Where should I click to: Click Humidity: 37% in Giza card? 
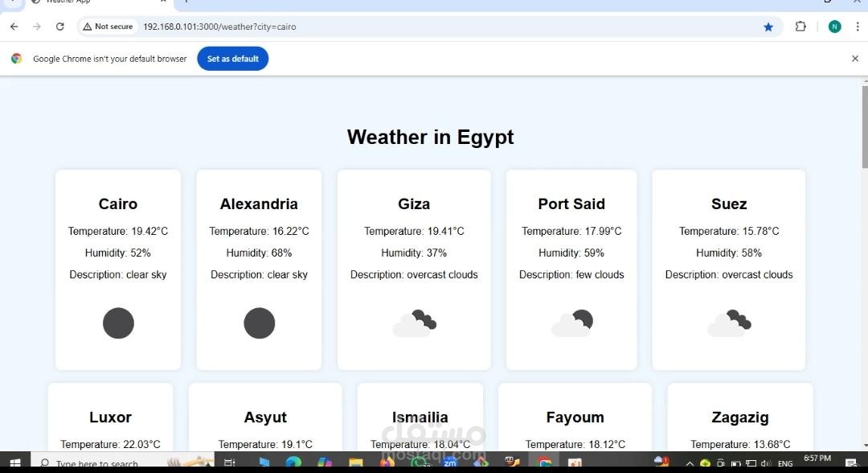[414, 253]
